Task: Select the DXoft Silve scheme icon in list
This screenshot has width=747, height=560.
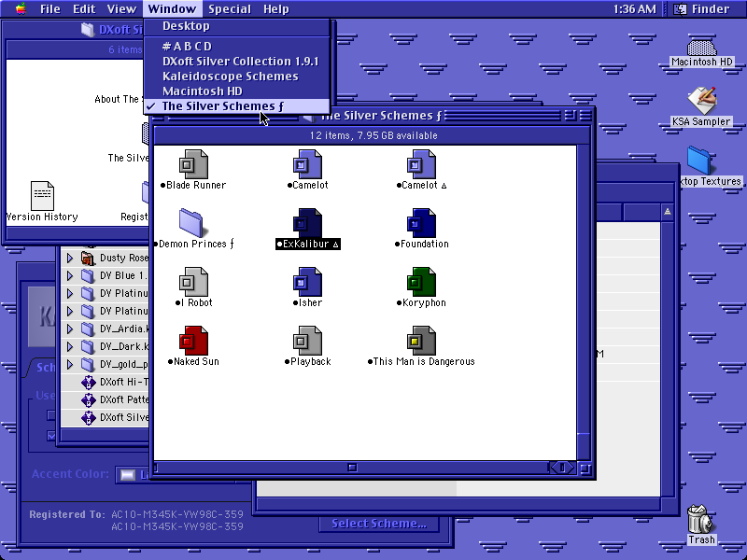Action: coord(88,417)
